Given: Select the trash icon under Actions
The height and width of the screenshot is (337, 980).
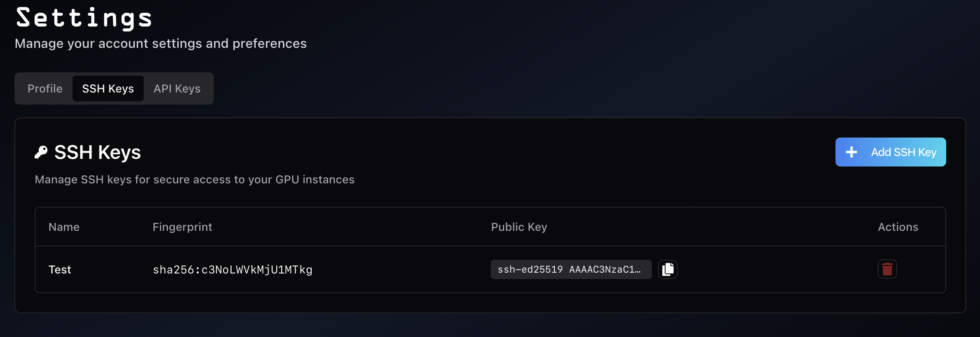Looking at the screenshot, I should point(887,269).
